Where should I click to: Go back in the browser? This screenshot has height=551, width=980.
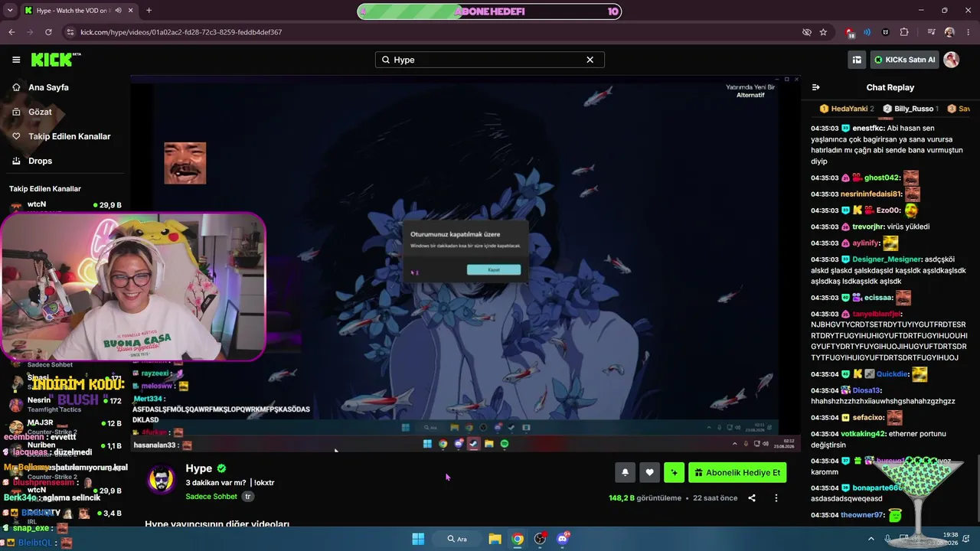click(11, 32)
